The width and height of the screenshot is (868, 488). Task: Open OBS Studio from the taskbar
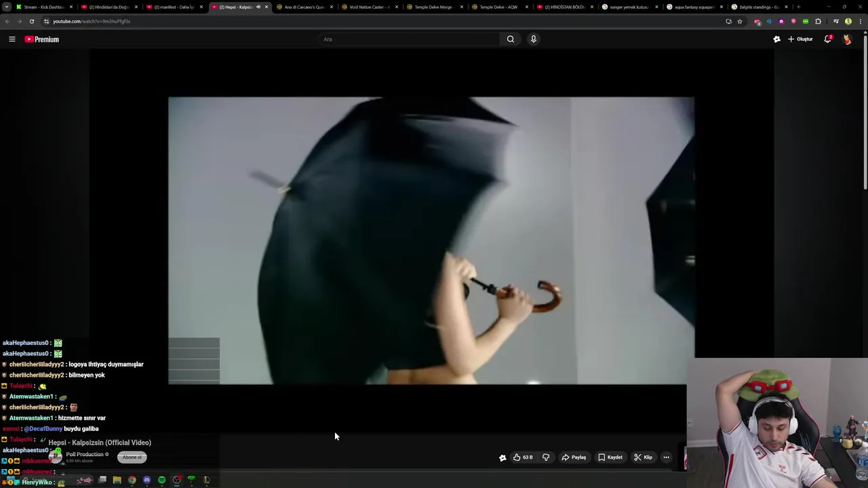(176, 481)
